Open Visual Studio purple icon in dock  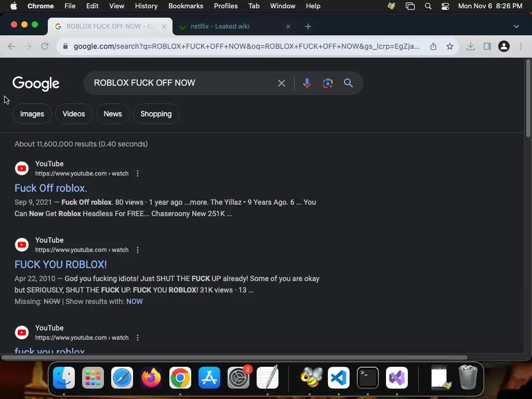[x=397, y=378]
